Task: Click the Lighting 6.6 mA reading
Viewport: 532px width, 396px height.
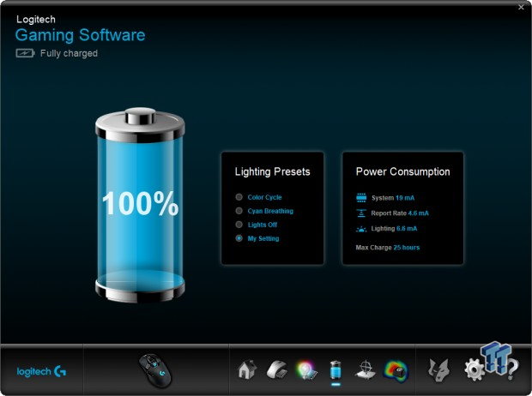Action: pyautogui.click(x=394, y=229)
